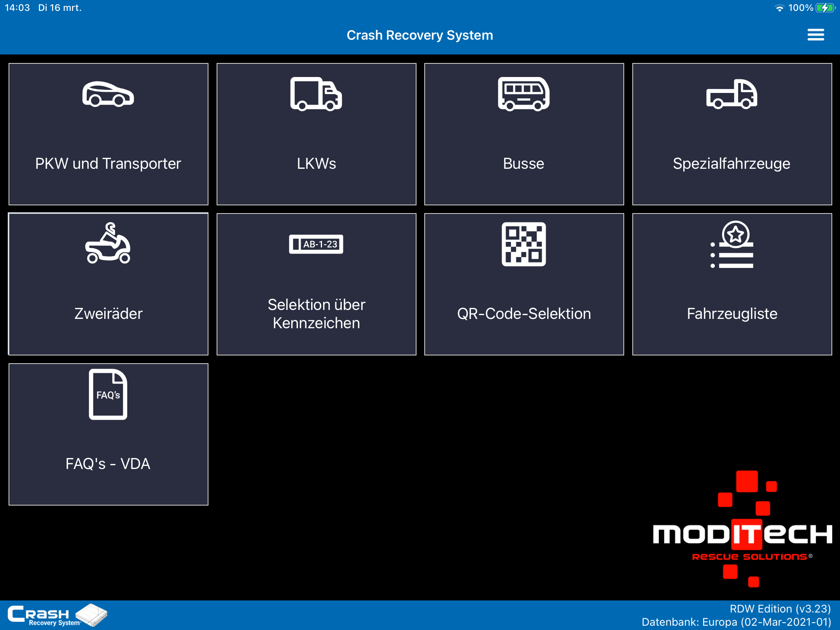Start QR-Code-Selektion
This screenshot has height=630, width=840.
point(524,284)
